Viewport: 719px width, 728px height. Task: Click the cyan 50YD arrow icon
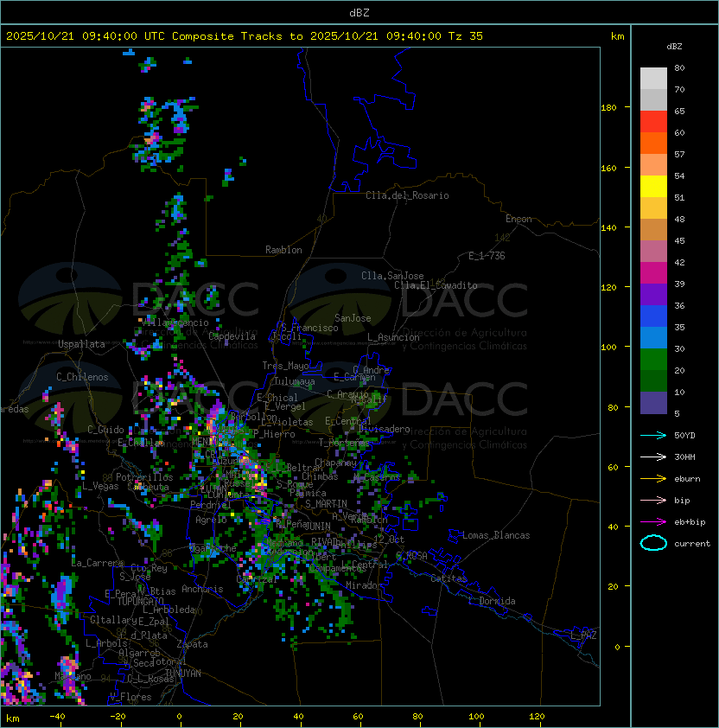point(653,436)
